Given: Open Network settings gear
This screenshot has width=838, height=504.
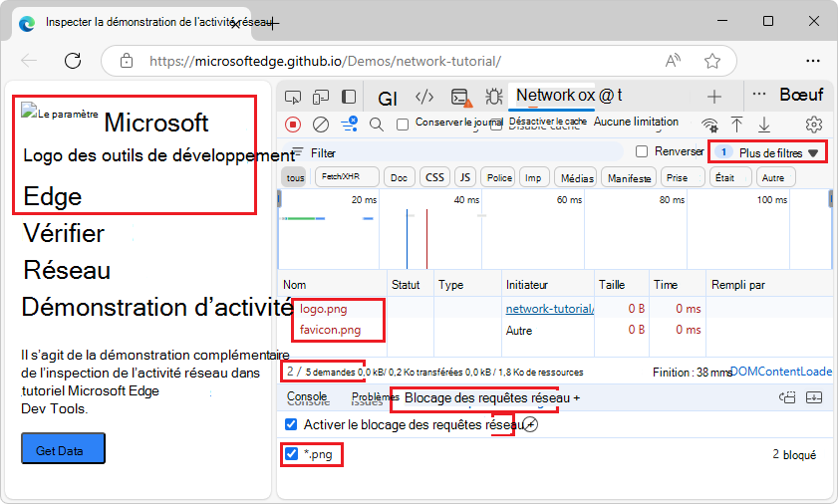Looking at the screenshot, I should click(x=814, y=124).
